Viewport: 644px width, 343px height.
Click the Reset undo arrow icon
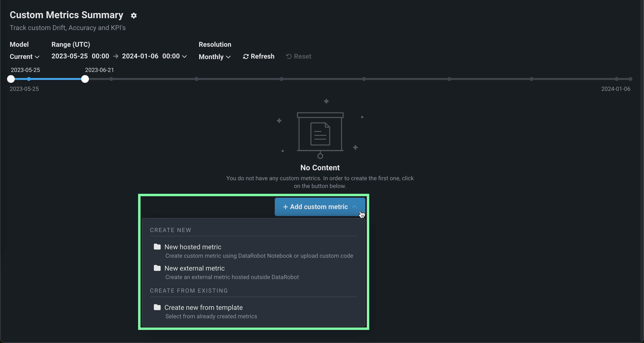289,56
